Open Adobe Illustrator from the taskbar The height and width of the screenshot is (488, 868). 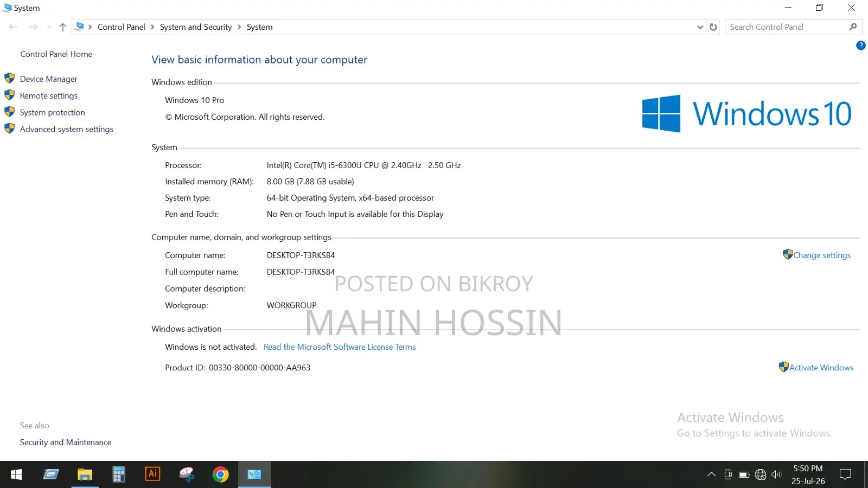[x=152, y=474]
